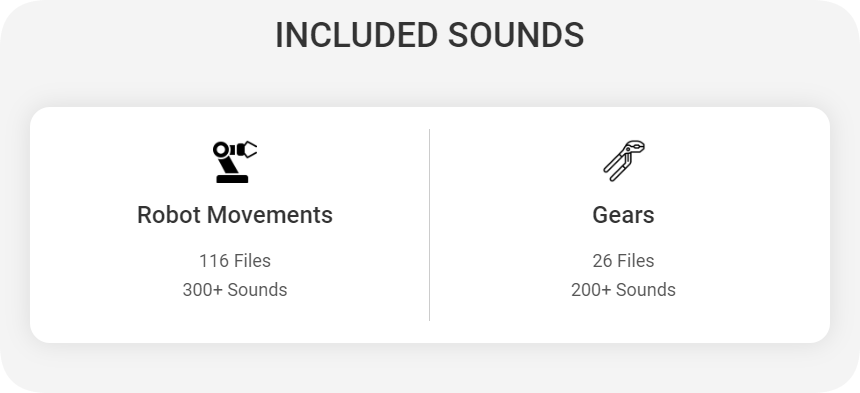The width and height of the screenshot is (860, 393).
Task: Click the word Robot in title
Action: tap(169, 215)
